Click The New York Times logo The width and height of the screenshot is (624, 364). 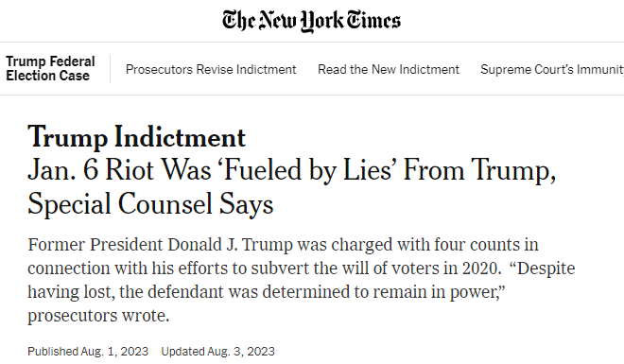(312, 21)
